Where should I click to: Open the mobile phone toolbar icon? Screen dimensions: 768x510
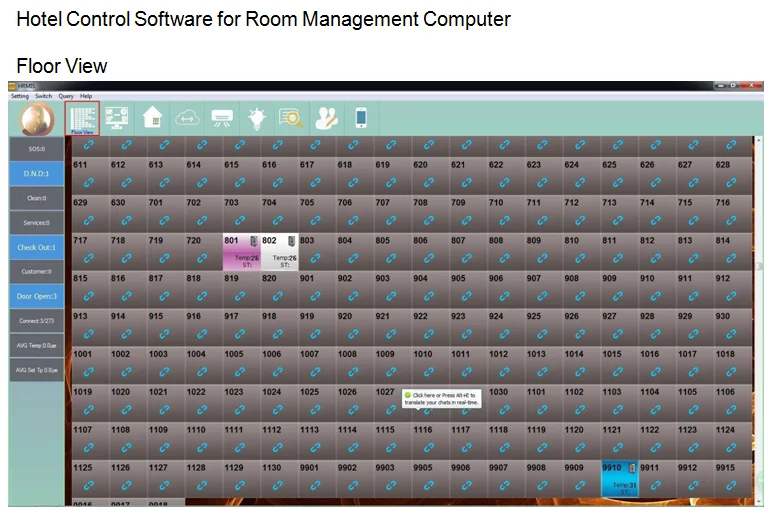[361, 118]
